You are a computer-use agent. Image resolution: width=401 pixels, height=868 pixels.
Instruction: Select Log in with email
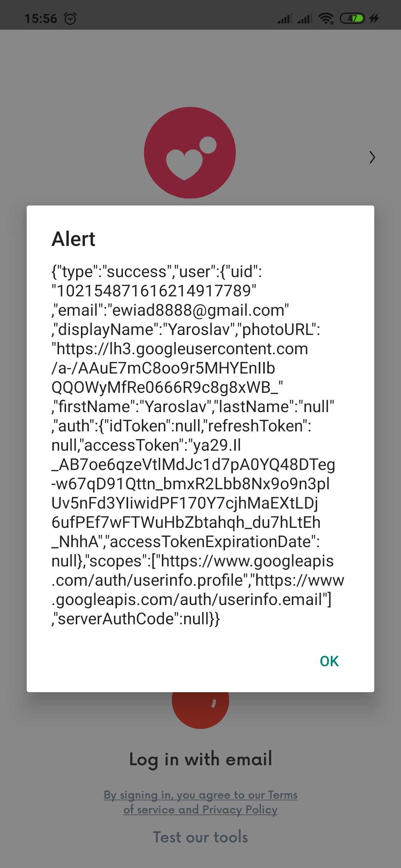(x=200, y=759)
